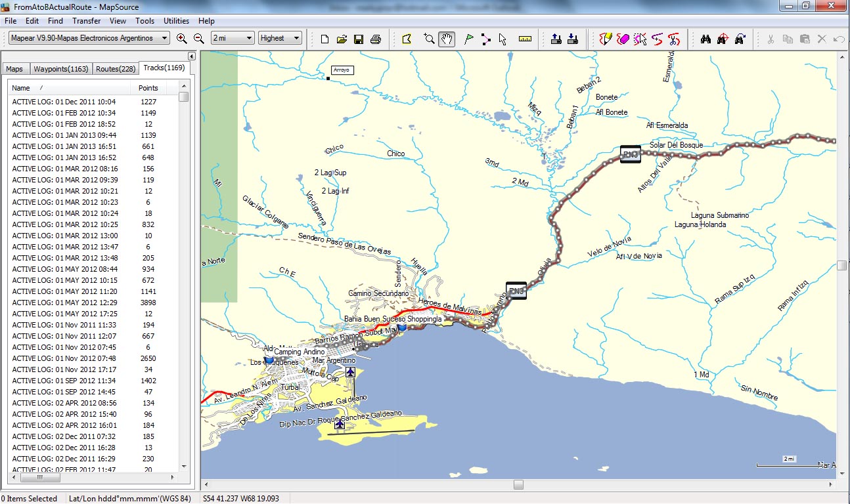Image resolution: width=850 pixels, height=504 pixels.
Task: Click the Arroyo waypoint label on map
Action: (342, 70)
